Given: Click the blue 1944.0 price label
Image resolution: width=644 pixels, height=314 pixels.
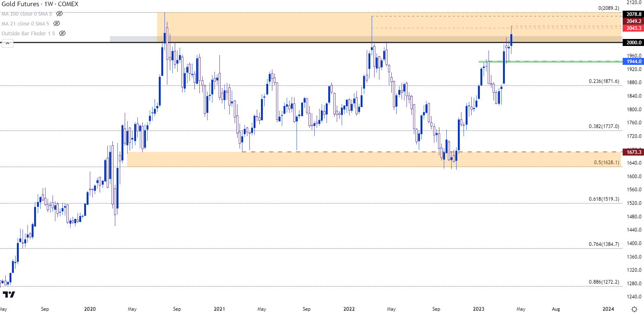Looking at the screenshot, I should [x=634, y=61].
